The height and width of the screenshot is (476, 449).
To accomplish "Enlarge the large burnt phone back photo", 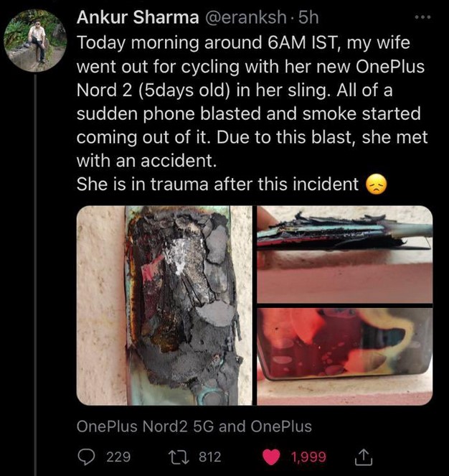I will pos(164,305).
